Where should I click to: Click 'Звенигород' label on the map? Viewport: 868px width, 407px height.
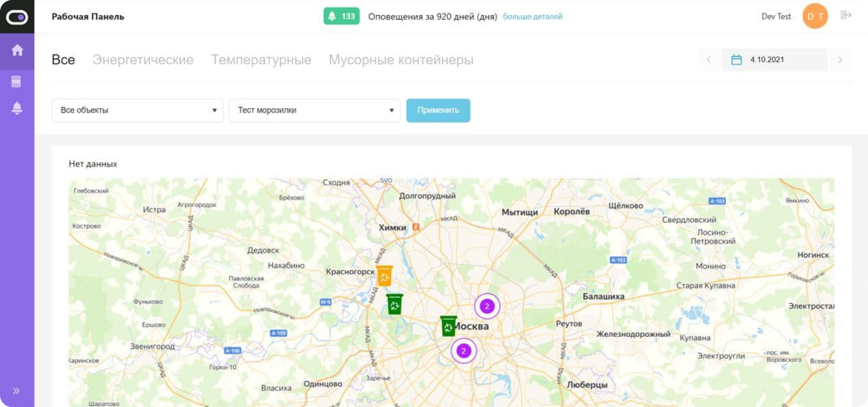[152, 346]
